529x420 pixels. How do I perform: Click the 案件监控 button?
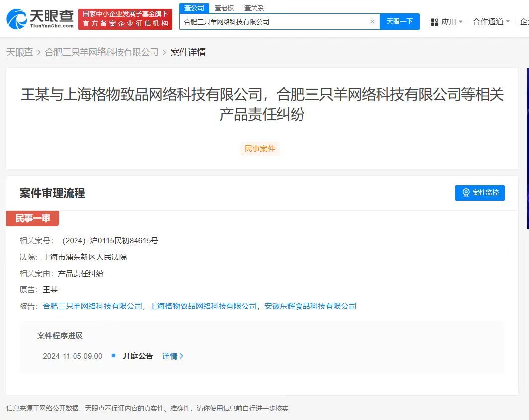click(480, 193)
